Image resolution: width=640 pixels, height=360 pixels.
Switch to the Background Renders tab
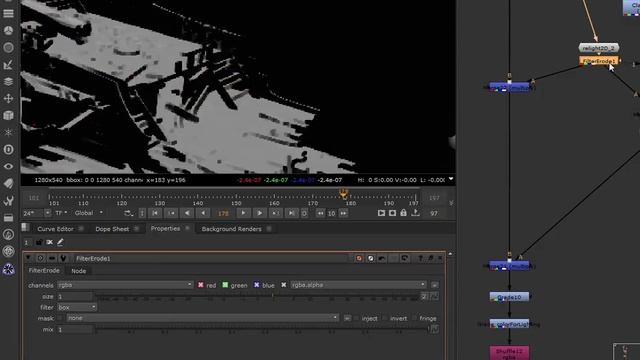pos(231,229)
